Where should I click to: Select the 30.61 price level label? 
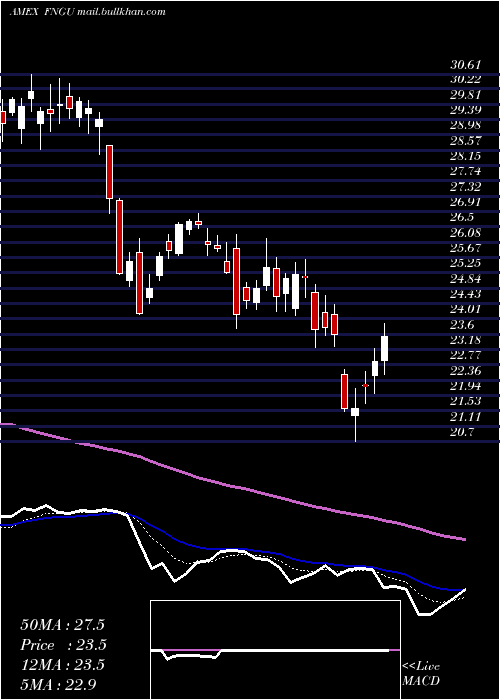(x=466, y=65)
